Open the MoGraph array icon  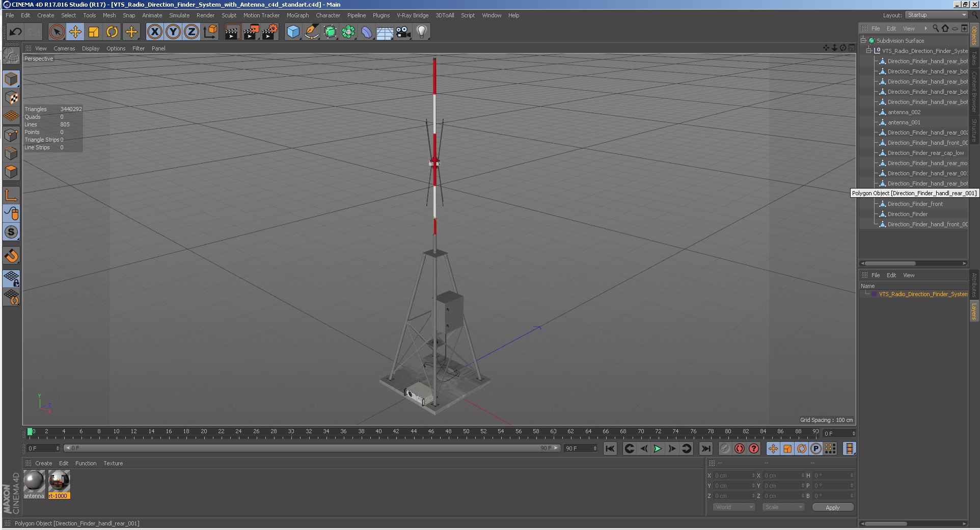pos(348,32)
